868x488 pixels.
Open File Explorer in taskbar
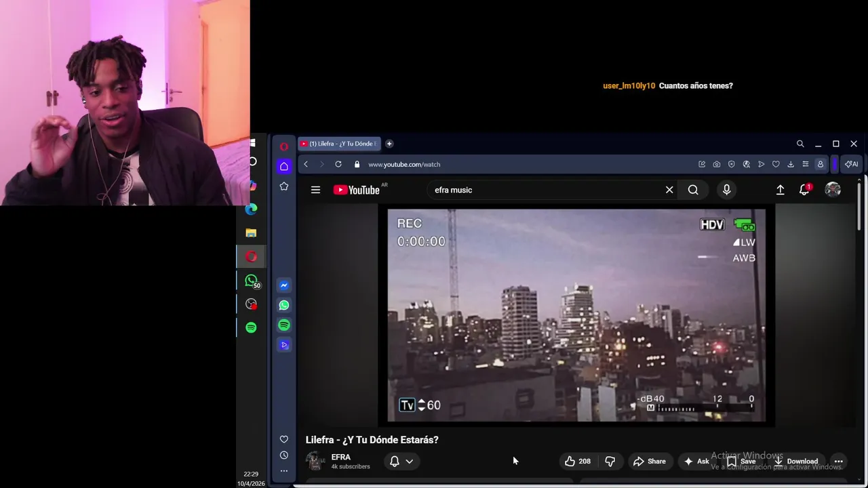(251, 233)
